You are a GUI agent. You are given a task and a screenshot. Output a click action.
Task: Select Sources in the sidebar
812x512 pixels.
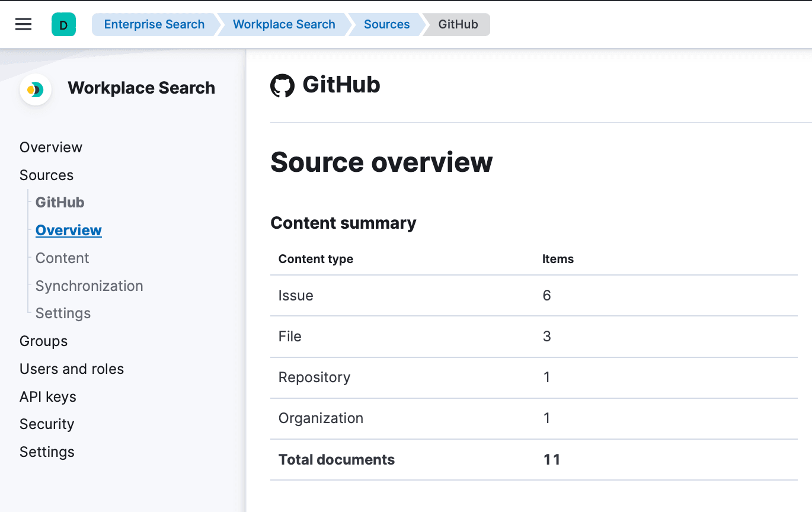point(46,175)
